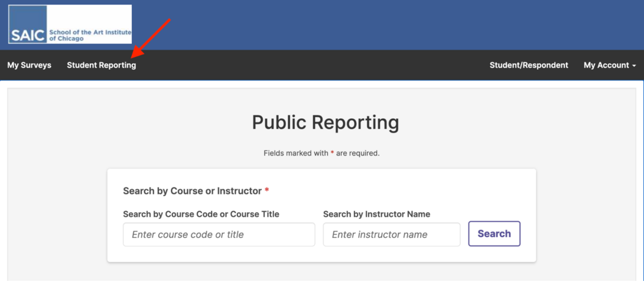
Task: Click into the instructor name field
Action: 391,234
